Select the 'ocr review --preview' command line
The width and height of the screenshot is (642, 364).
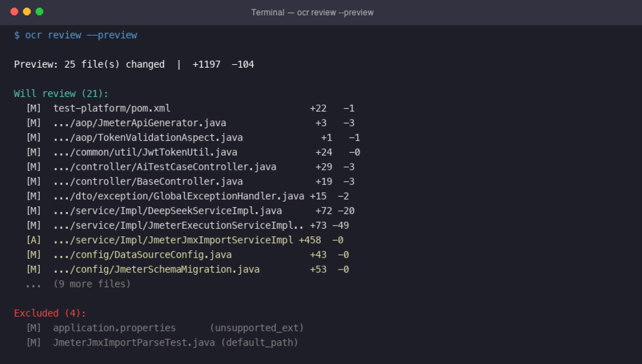81,35
